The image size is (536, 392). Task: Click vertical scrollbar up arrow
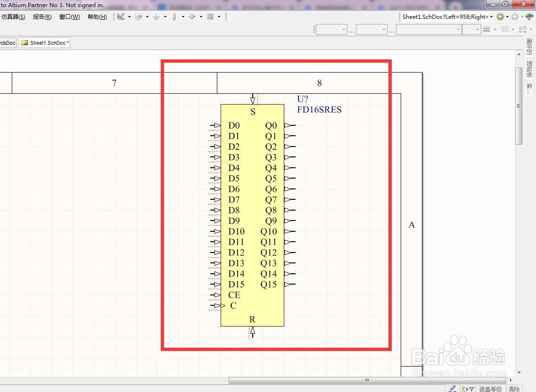[519, 54]
